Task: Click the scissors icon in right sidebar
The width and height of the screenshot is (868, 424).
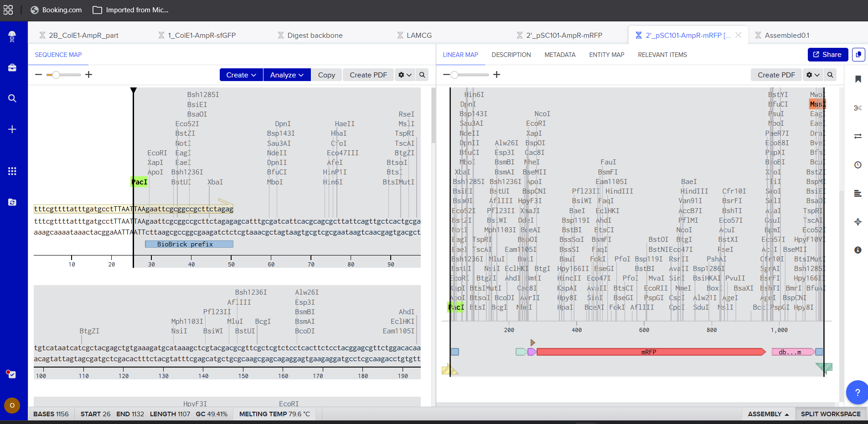Action: [x=858, y=108]
